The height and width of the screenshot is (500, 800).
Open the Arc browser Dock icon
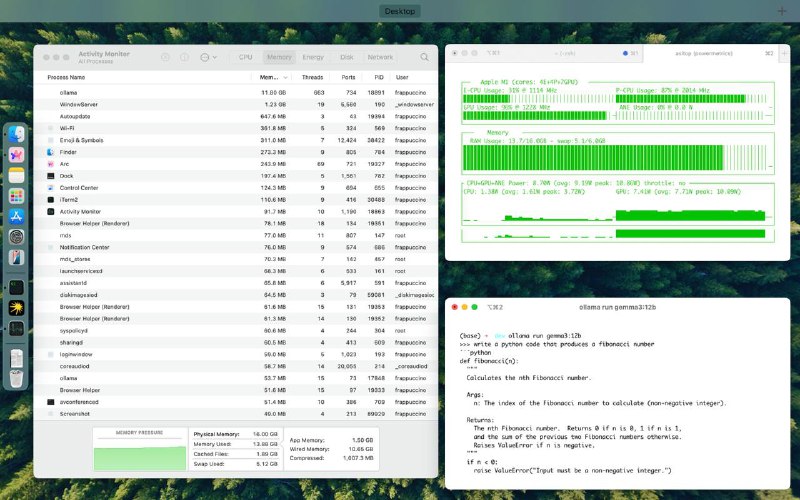pyautogui.click(x=16, y=155)
